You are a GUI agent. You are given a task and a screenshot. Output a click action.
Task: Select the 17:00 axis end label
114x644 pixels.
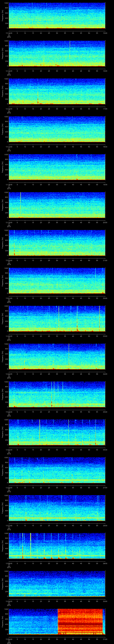tap(105, 109)
